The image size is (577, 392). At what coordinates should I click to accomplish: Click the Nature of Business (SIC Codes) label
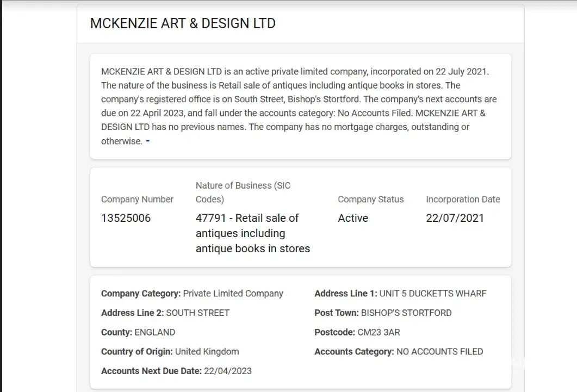243,192
